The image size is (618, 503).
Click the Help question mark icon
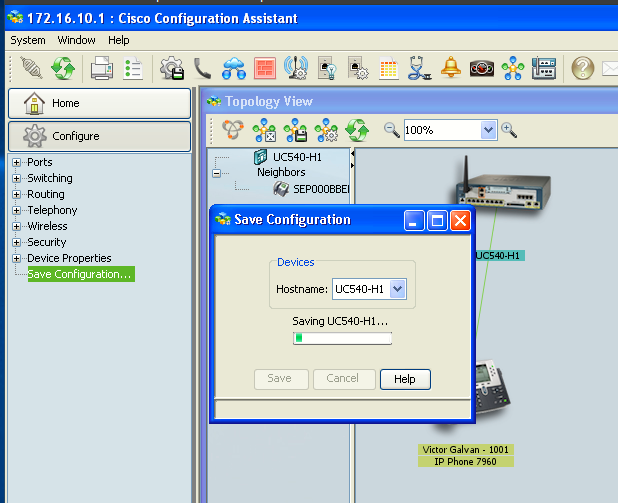pyautogui.click(x=583, y=68)
